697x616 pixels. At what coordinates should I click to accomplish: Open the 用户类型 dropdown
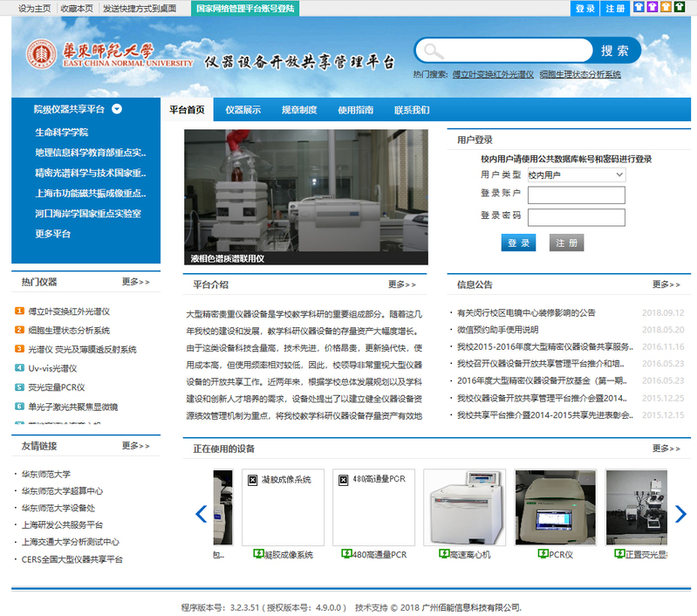[576, 175]
